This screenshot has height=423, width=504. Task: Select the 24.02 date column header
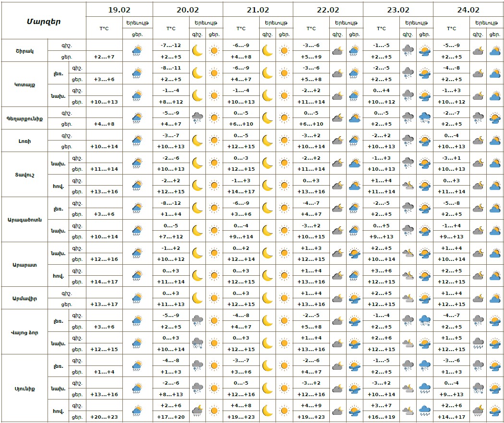468,10
